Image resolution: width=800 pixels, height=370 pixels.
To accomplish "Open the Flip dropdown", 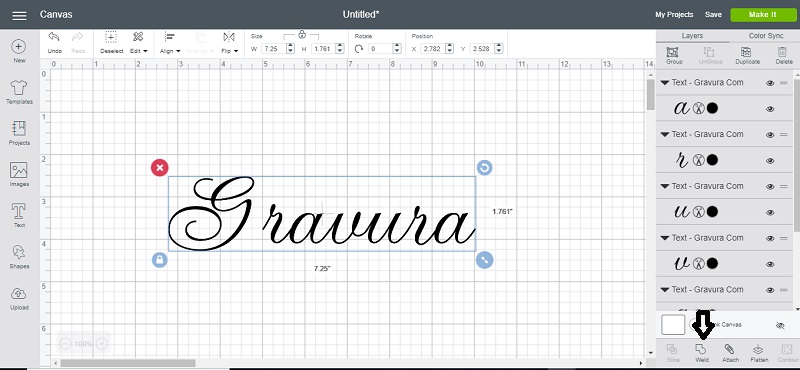I will (x=229, y=42).
